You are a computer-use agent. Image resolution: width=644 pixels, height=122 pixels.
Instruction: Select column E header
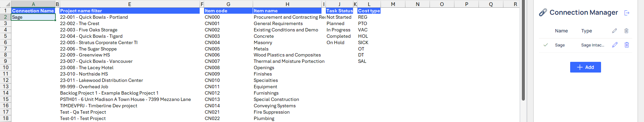pos(130,4)
